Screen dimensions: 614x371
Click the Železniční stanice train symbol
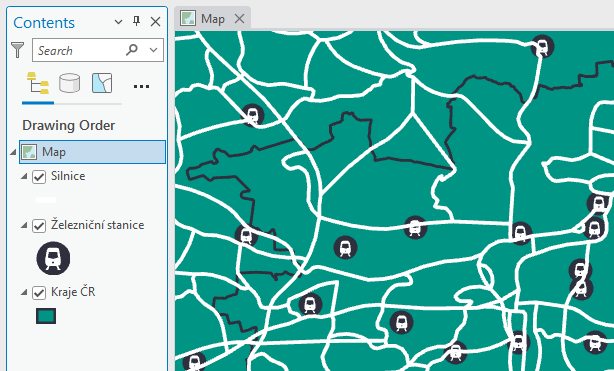[53, 258]
